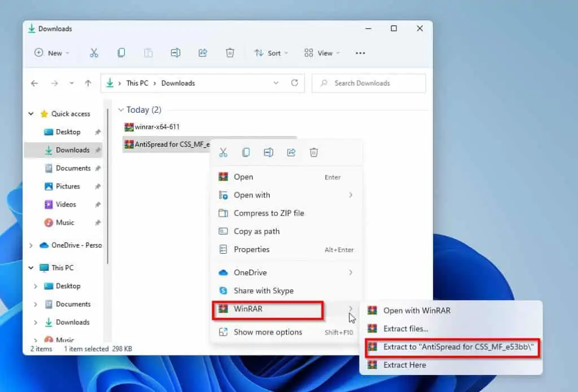Click the Paste icon in the Explorer toolbar
The width and height of the screenshot is (578, 392).
(148, 53)
